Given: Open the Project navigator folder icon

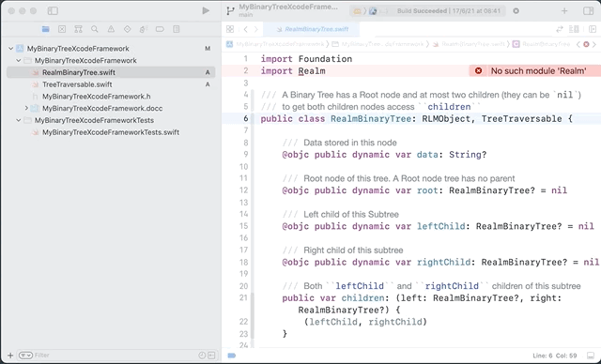Looking at the screenshot, I should [x=46, y=29].
